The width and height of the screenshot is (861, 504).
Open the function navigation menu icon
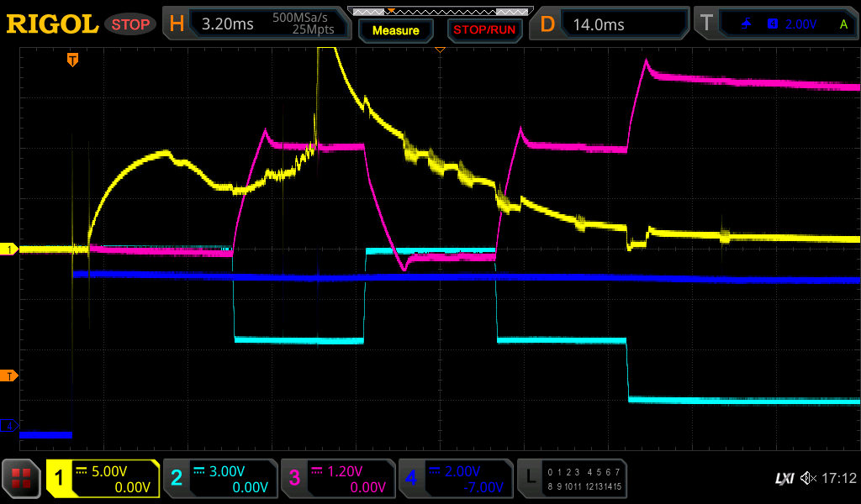coord(22,479)
